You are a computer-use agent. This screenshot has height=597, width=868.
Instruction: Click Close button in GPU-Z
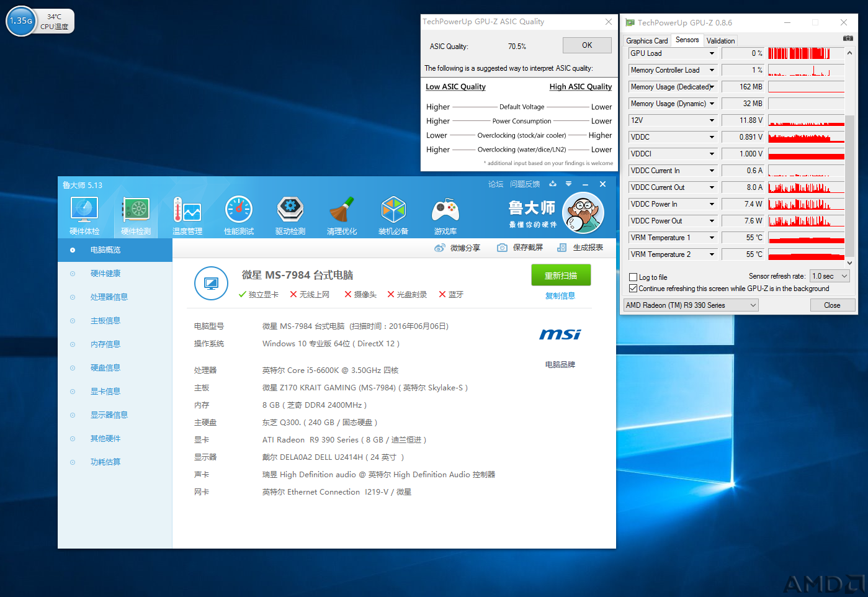832,305
